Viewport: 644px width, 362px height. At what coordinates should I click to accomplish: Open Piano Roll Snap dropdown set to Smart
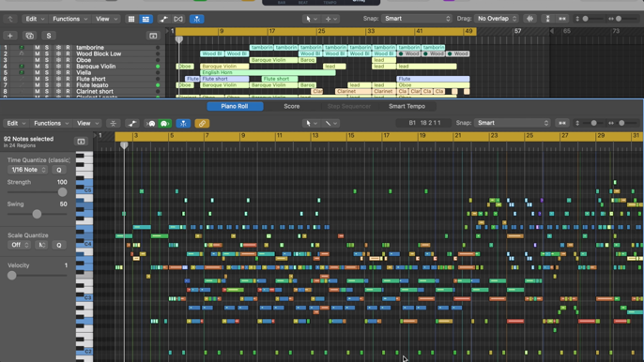pyautogui.click(x=512, y=123)
